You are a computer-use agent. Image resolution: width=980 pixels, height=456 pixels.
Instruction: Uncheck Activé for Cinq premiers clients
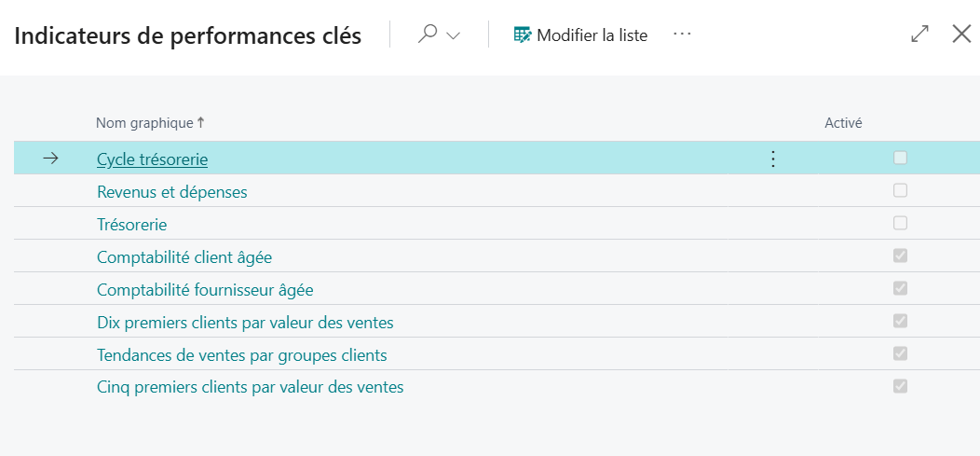(x=900, y=387)
